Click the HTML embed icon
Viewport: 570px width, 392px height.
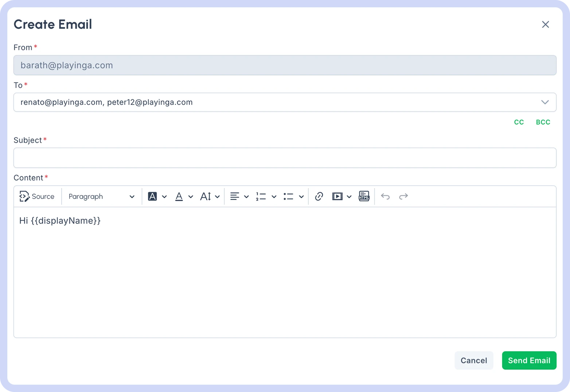click(x=364, y=196)
